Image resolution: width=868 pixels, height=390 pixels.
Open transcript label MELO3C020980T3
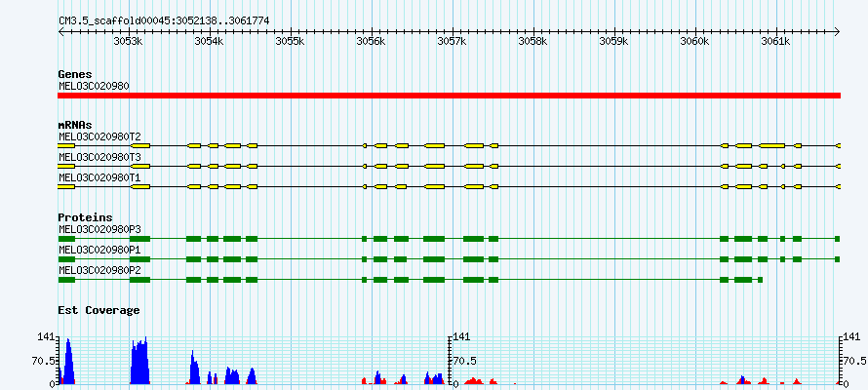pyautogui.click(x=99, y=158)
